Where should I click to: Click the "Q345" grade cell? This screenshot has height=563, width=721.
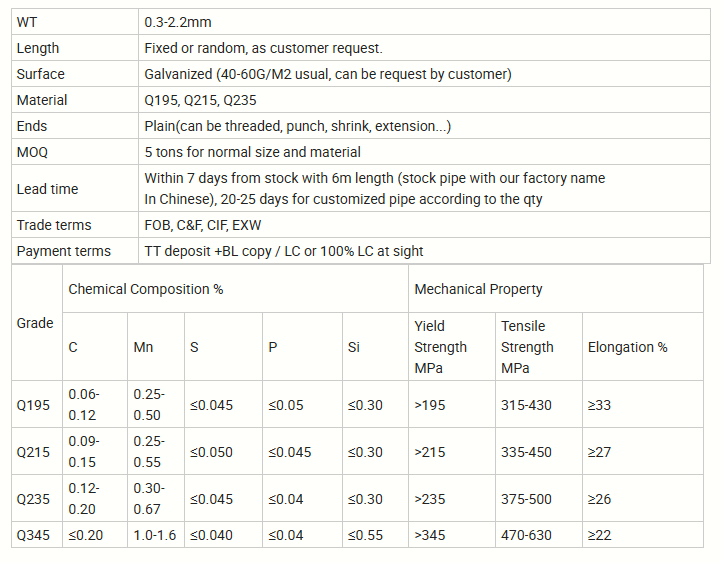click(x=36, y=535)
